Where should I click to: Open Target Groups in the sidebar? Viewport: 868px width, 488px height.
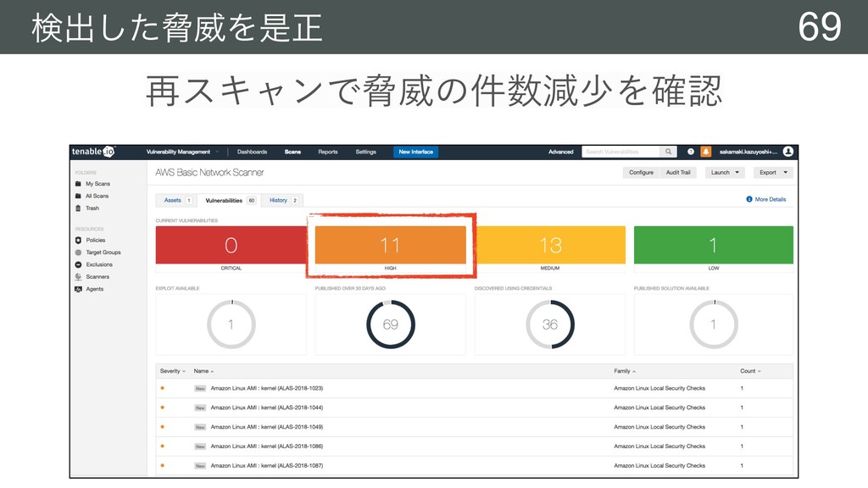(103, 252)
